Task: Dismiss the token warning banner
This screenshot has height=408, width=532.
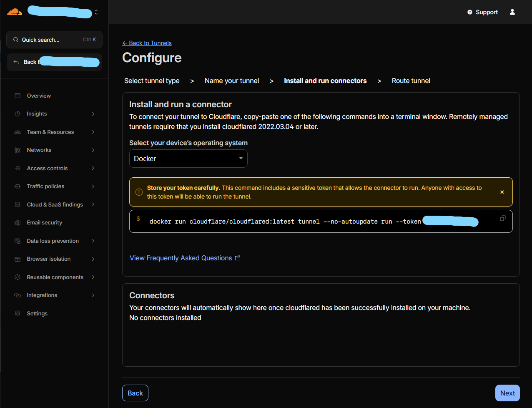Action: click(x=502, y=192)
